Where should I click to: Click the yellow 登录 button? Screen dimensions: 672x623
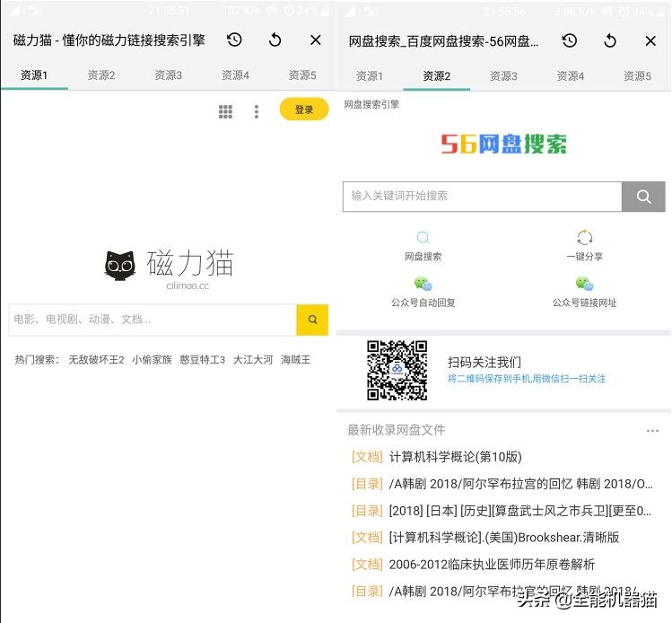[304, 110]
